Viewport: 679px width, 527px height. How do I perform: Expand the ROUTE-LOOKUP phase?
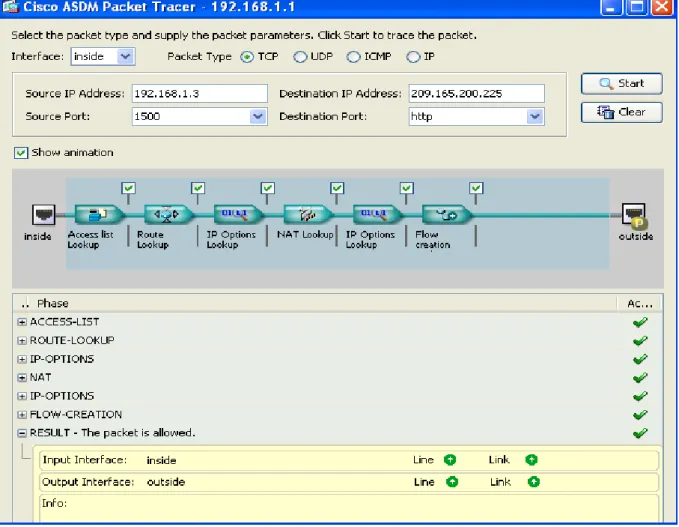[x=22, y=341]
